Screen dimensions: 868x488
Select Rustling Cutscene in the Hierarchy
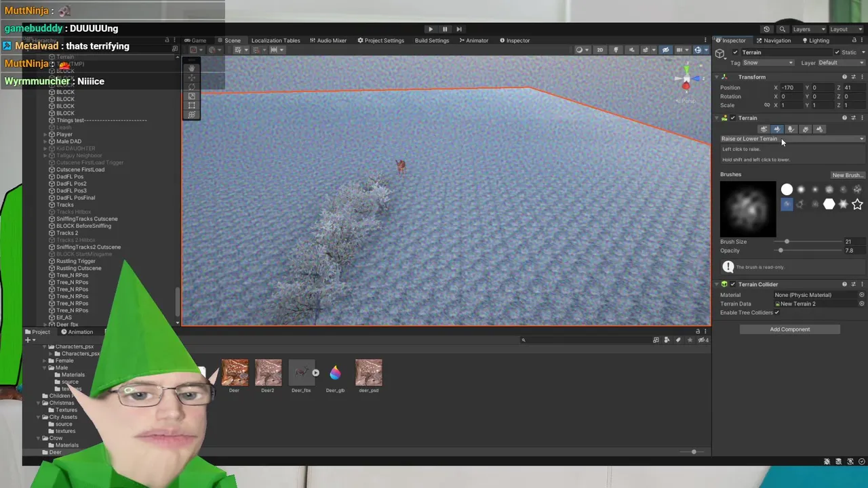click(79, 268)
